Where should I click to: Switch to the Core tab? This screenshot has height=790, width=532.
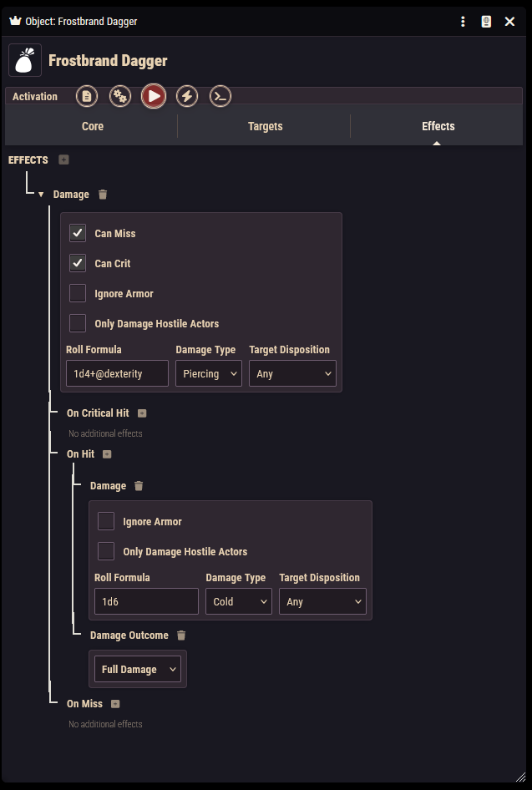point(92,126)
